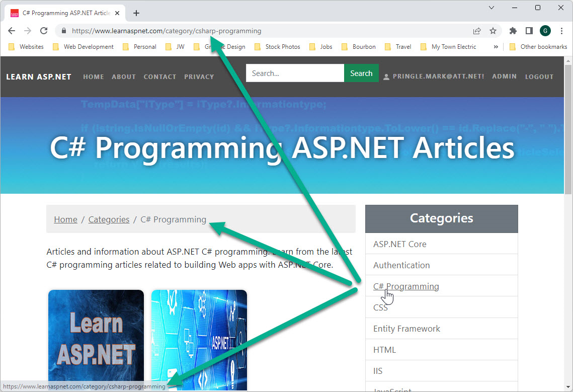Close the C# Programming ASP.NET tab
This screenshot has height=392, width=573.
tap(117, 13)
